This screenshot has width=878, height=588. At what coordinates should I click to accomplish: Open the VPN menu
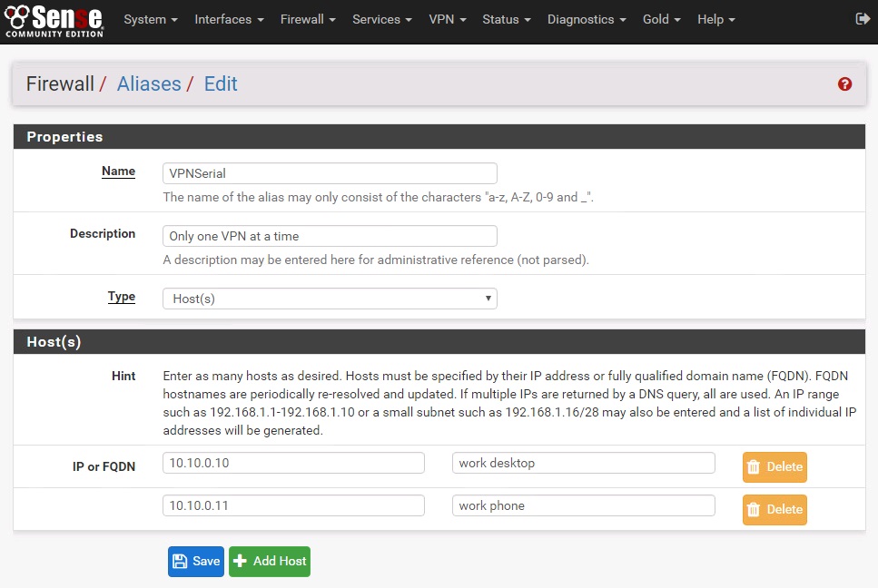[x=447, y=19]
